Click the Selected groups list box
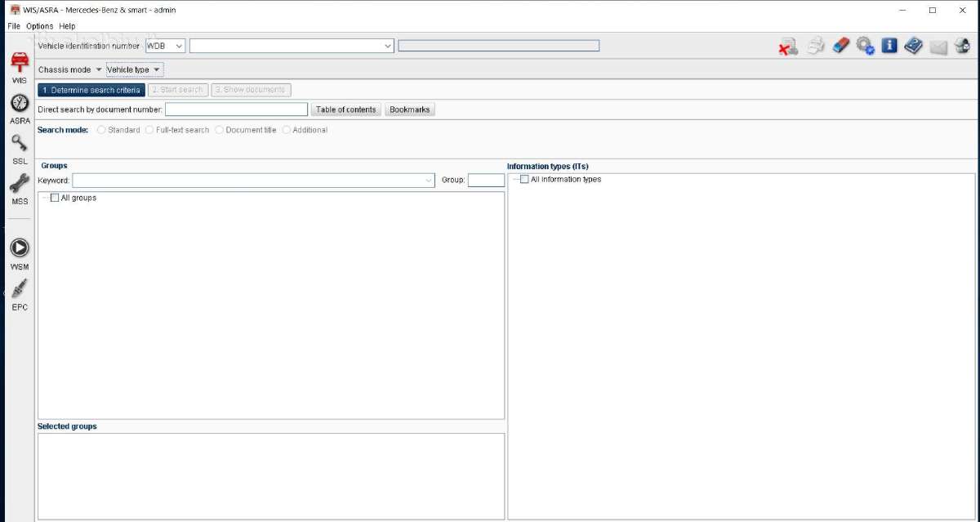The height and width of the screenshot is (522, 980). pos(271,475)
